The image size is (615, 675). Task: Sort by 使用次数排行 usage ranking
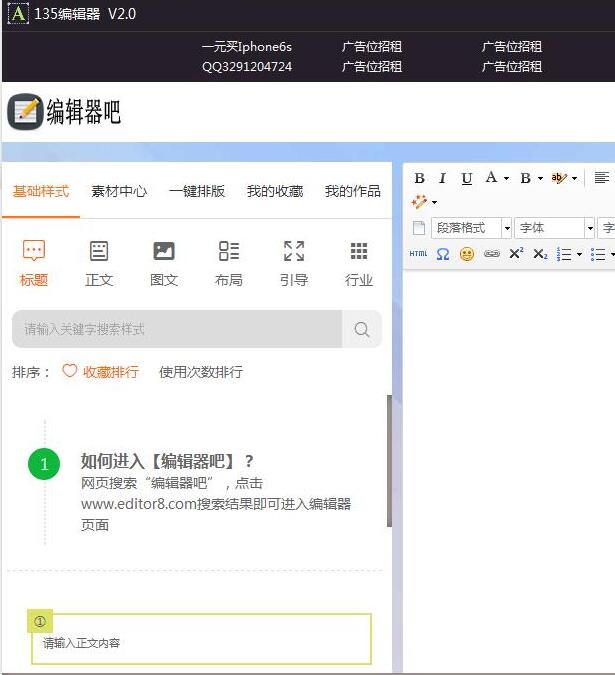point(201,372)
